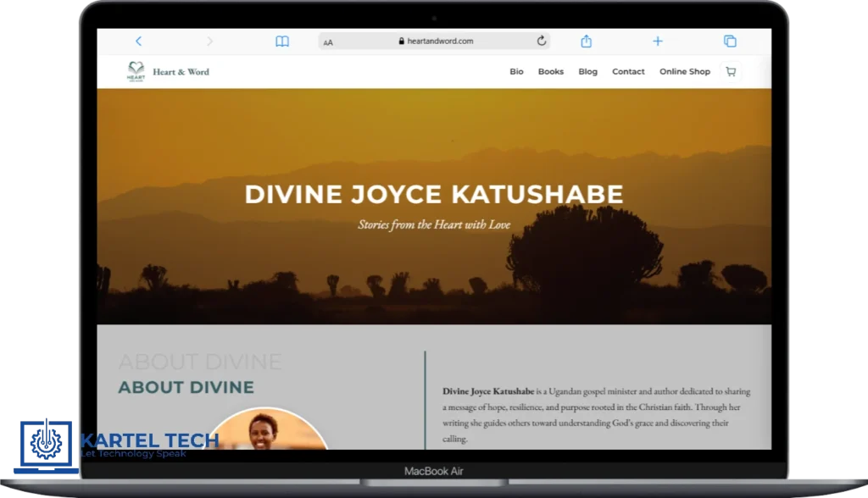Screen dimensions: 868x498
Task: Open the AA reader text-size menu
Action: [328, 41]
